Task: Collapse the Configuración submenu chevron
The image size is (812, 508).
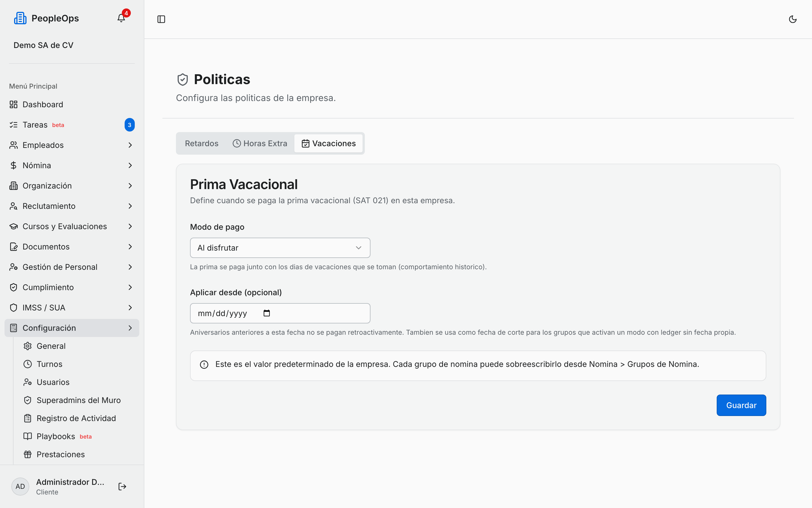Action: pyautogui.click(x=130, y=328)
